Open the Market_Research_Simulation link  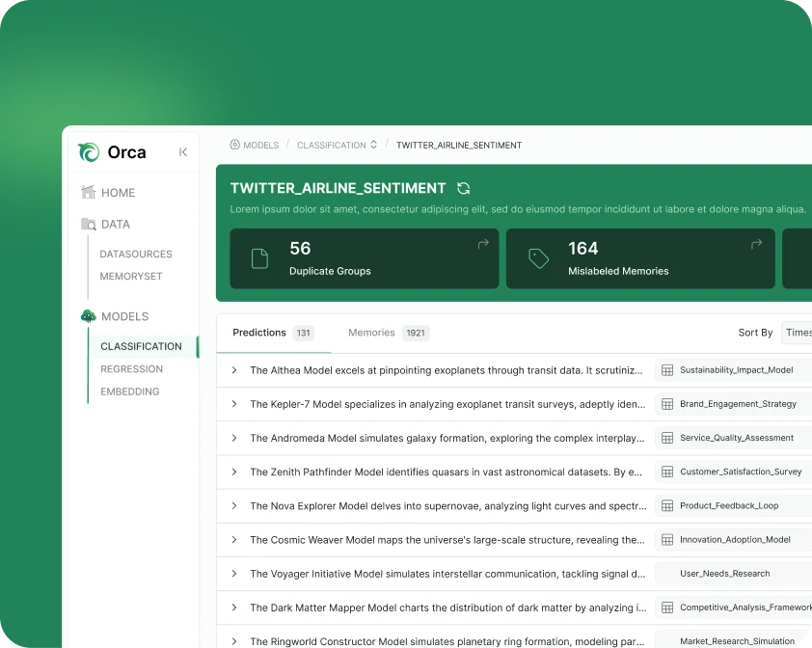point(737,641)
